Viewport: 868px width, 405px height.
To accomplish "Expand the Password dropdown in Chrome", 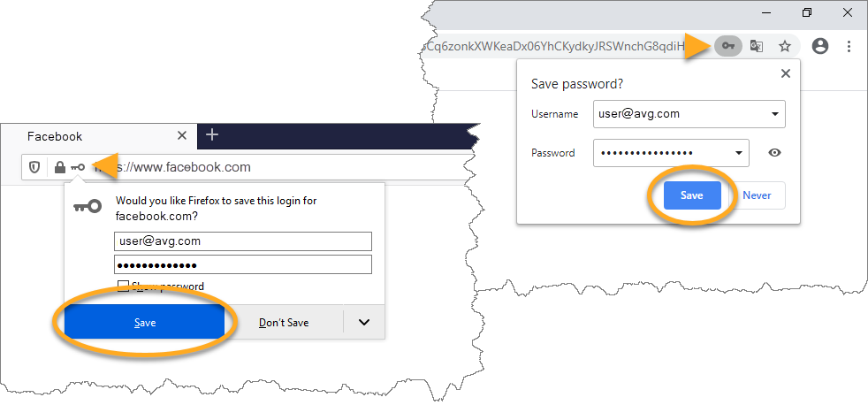I will pyautogui.click(x=738, y=153).
